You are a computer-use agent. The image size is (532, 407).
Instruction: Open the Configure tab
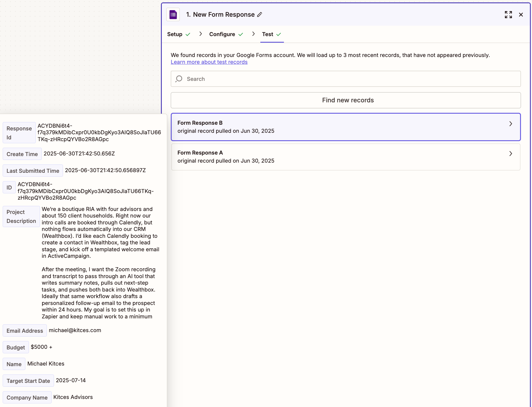coord(222,34)
